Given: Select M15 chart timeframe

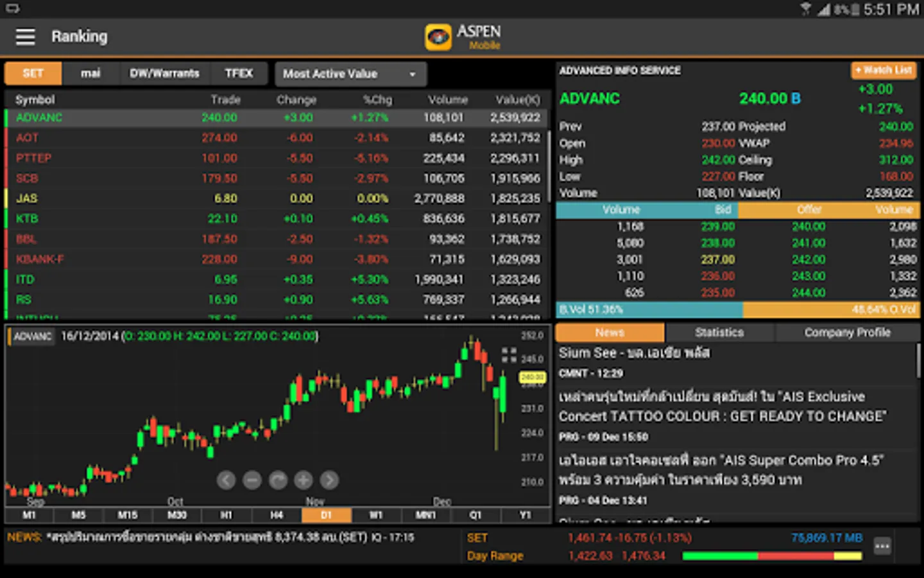Looking at the screenshot, I should point(128,515).
